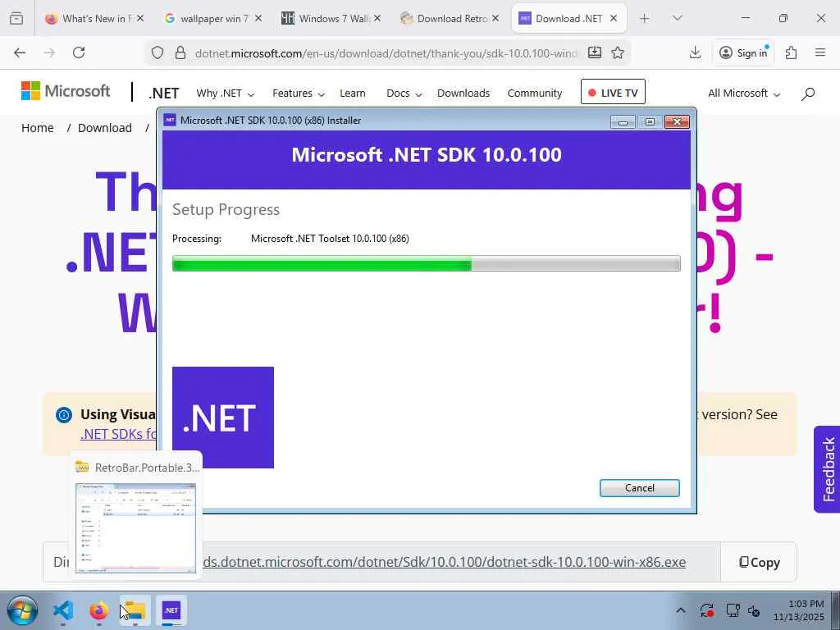Open the Downloads menu item
Image resolution: width=840 pixels, height=630 pixels.
coord(463,94)
